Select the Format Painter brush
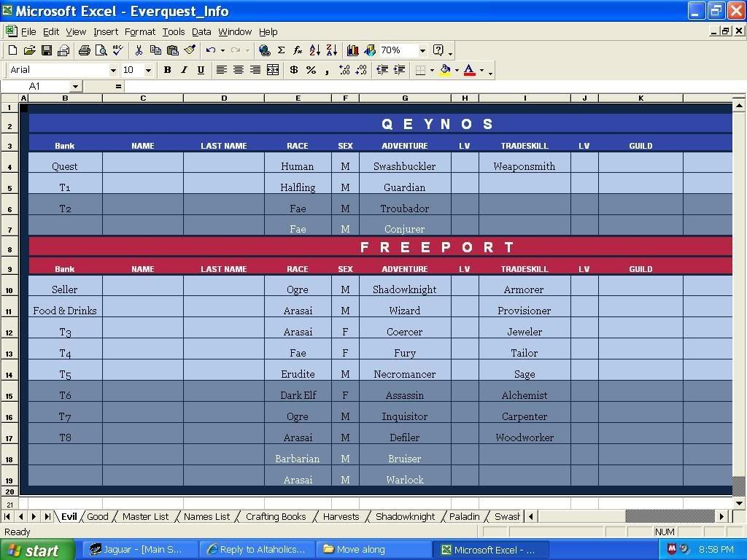The image size is (747, 560). 190,50
